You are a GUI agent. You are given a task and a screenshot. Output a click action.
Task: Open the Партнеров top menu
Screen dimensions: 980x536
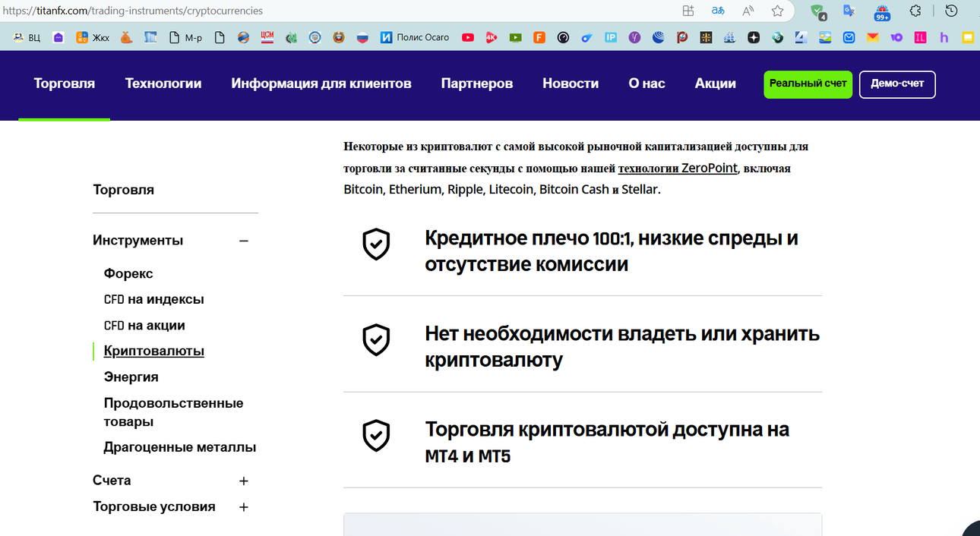[477, 84]
